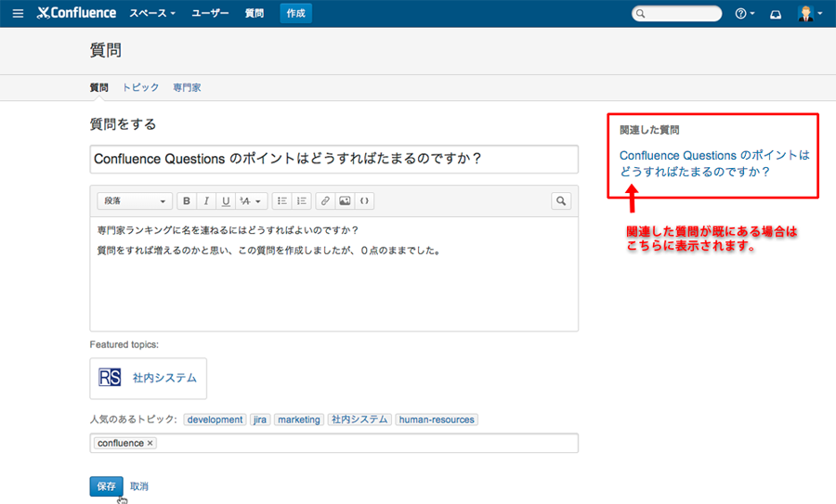Click the 作成 create button
This screenshot has height=504, width=836.
(x=296, y=13)
